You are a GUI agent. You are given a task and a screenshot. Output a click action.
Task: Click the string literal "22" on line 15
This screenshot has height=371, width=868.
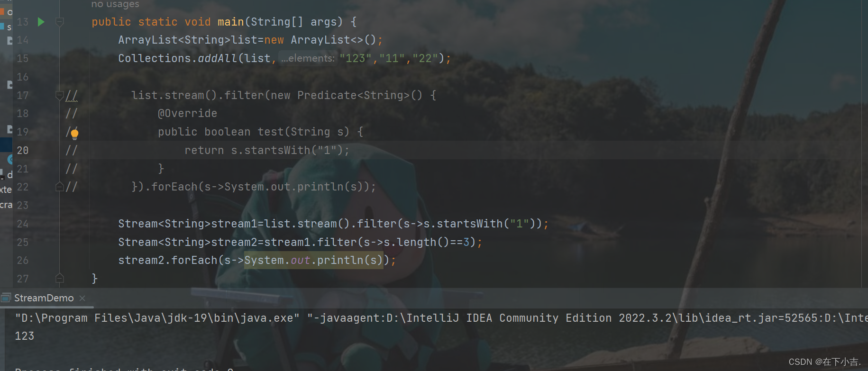click(425, 58)
